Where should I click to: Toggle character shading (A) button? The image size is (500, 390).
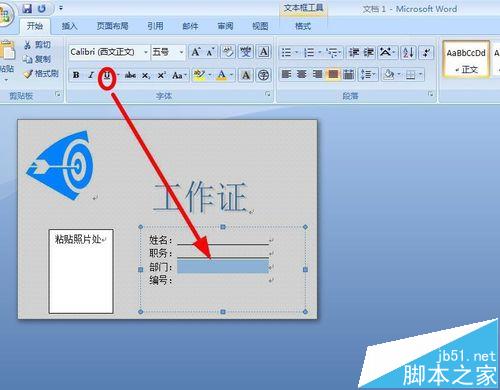pos(246,75)
